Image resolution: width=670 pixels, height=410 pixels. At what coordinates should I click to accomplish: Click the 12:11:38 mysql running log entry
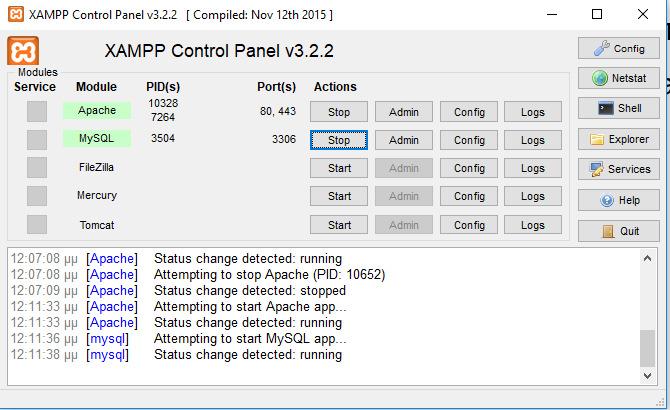[176, 355]
